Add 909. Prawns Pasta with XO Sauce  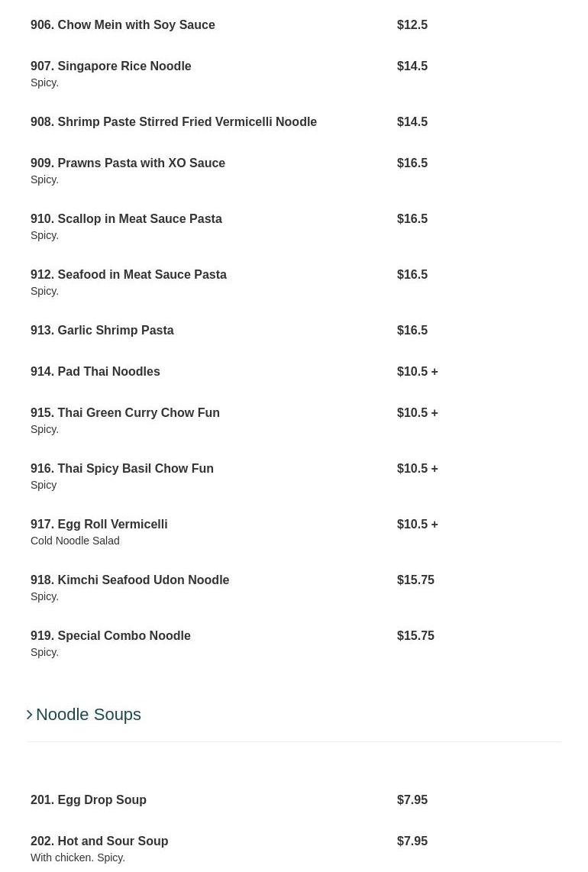128,163
